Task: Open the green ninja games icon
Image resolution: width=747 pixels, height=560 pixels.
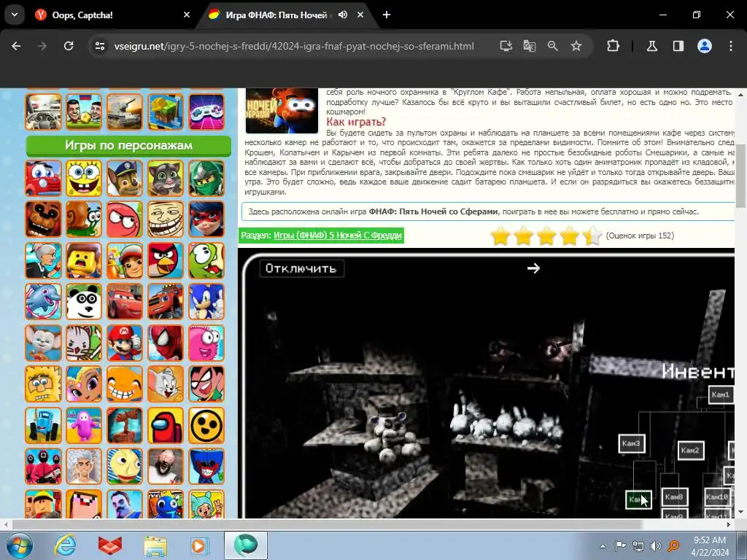Action: [206, 178]
